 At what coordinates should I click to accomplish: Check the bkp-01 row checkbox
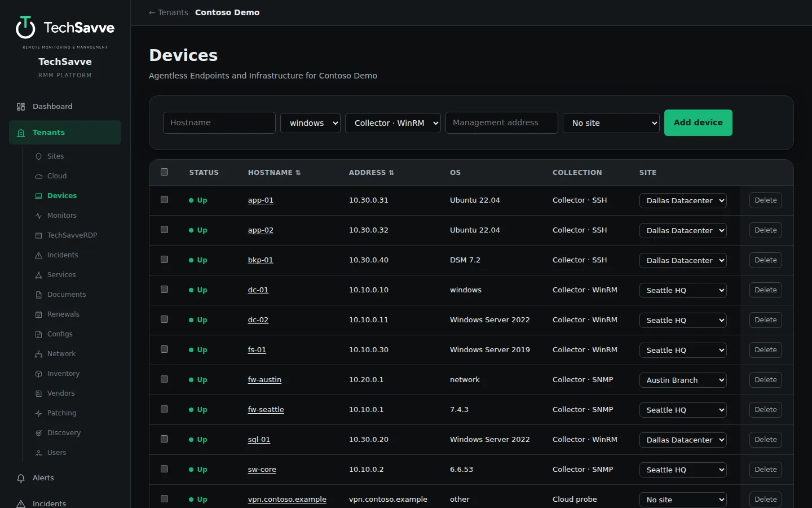pyautogui.click(x=164, y=260)
